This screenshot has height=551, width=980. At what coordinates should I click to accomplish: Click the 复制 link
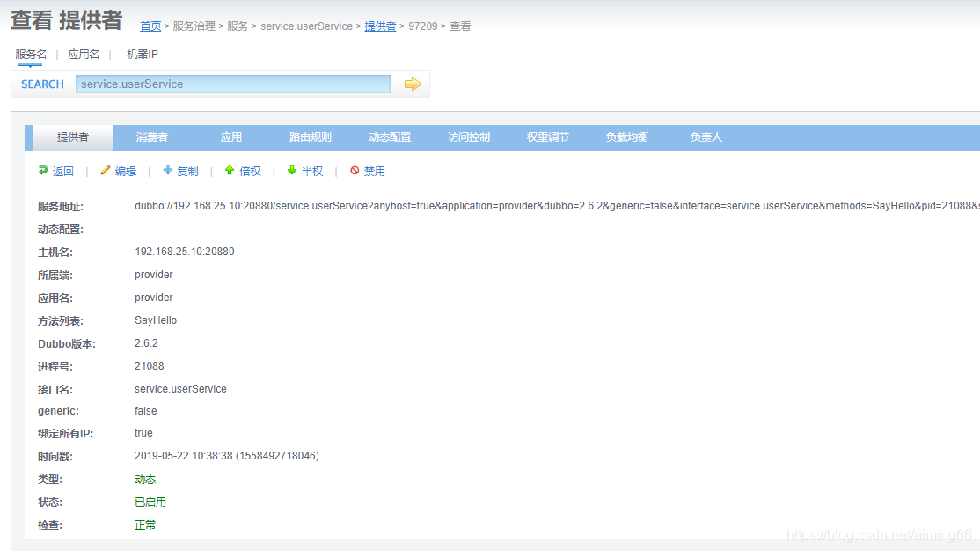pyautogui.click(x=187, y=172)
